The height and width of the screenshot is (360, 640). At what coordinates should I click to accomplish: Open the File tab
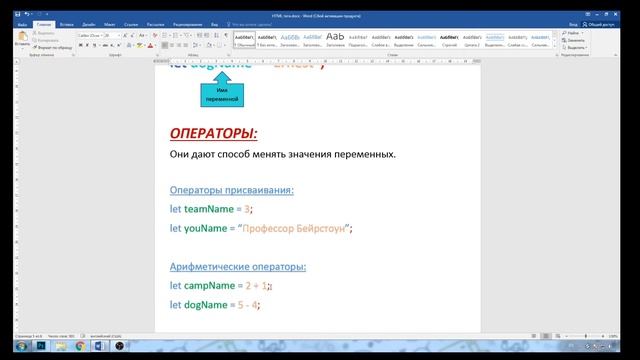(x=22, y=24)
